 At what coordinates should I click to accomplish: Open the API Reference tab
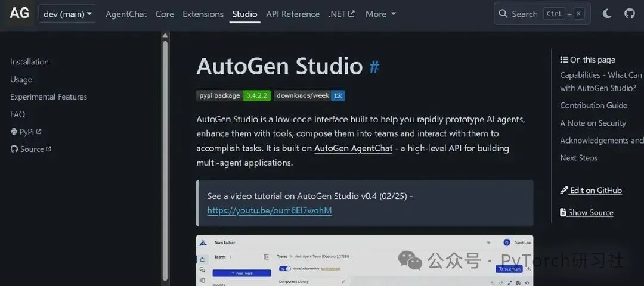pyautogui.click(x=293, y=14)
